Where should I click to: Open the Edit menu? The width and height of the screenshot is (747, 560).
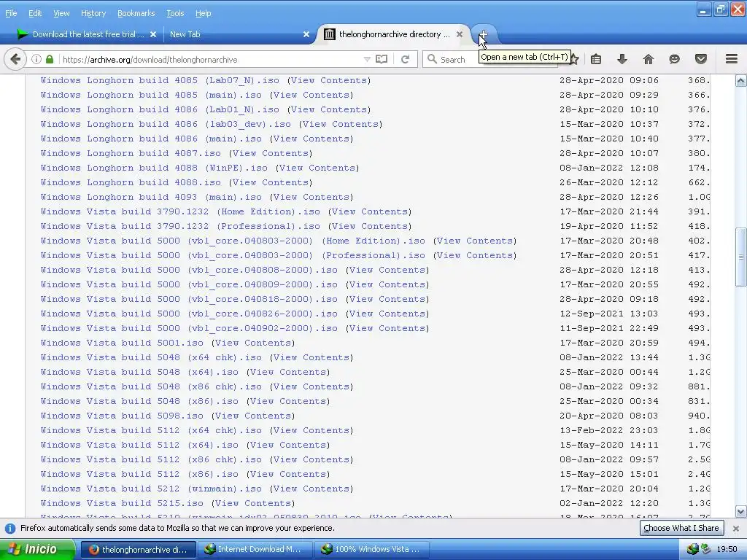(35, 13)
